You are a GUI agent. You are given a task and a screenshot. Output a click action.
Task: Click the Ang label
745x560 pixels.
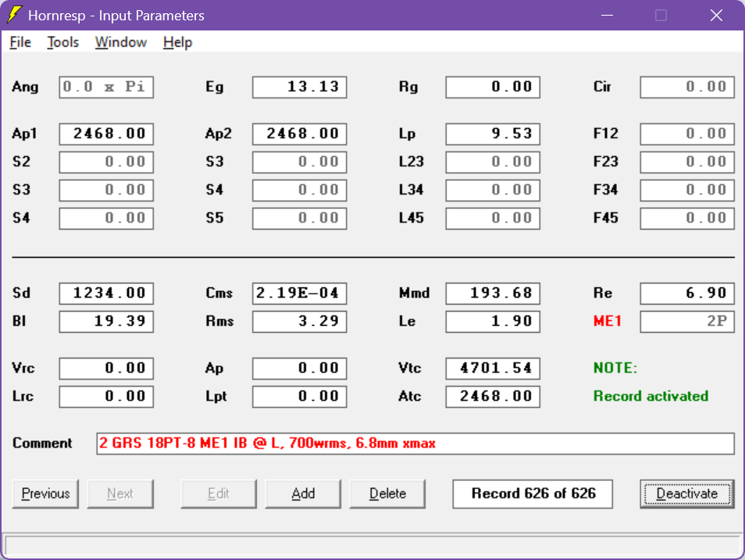(x=25, y=87)
